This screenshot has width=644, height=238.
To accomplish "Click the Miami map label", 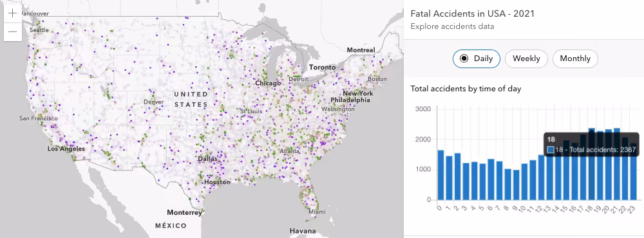I will [317, 212].
